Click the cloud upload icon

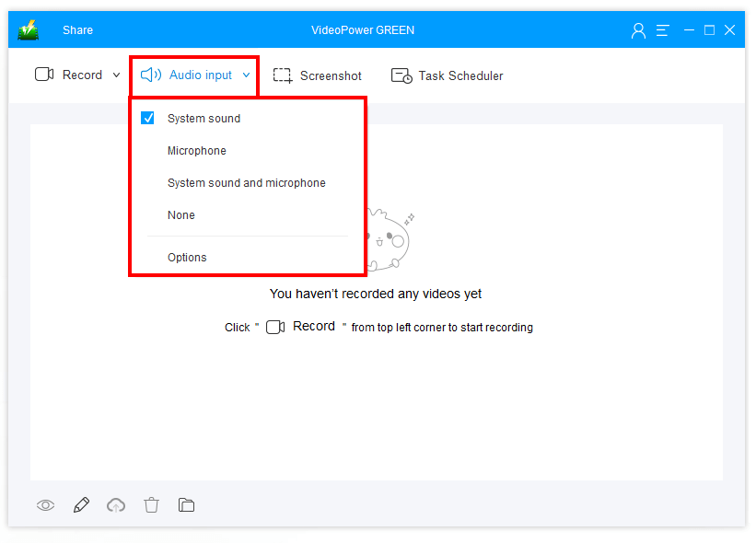pyautogui.click(x=116, y=505)
